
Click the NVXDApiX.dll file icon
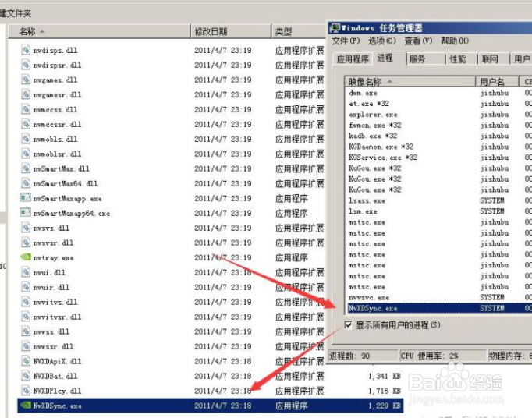[x=26, y=361]
